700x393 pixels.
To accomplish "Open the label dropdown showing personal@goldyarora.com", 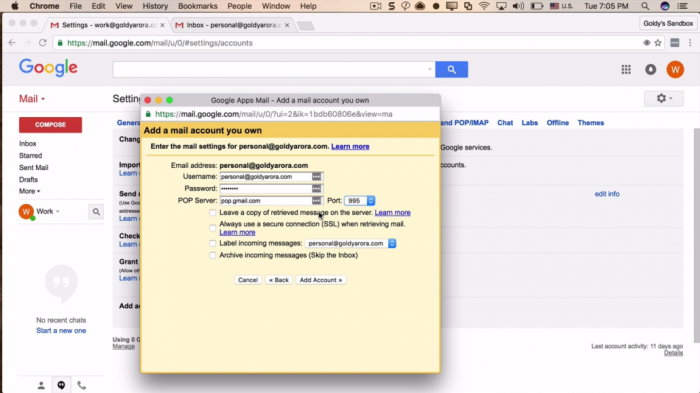I will pos(350,243).
